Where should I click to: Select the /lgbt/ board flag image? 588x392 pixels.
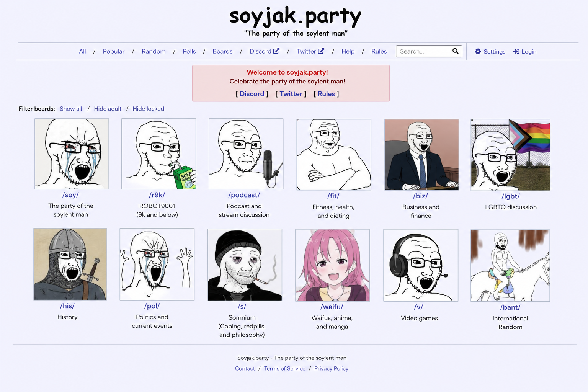coord(510,155)
